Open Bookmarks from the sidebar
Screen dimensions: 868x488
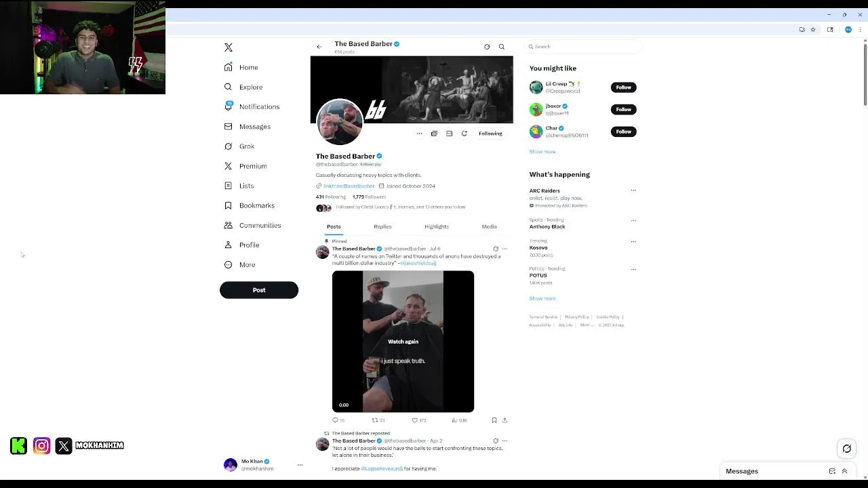click(249, 205)
